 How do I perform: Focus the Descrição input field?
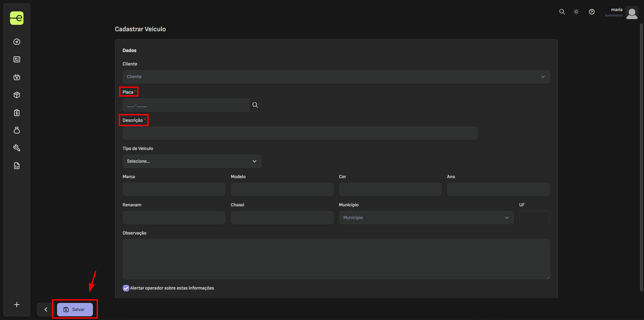point(300,133)
